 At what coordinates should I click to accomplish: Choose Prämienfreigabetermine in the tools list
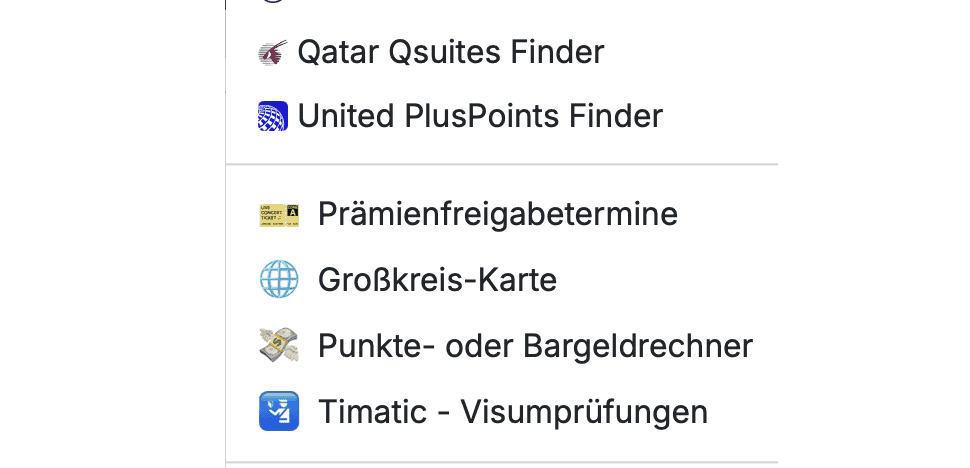pos(497,214)
